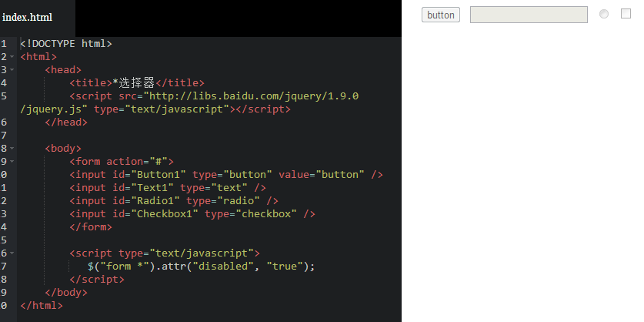Click the input id="Text1" code line
This screenshot has width=644, height=322.
(x=168, y=188)
